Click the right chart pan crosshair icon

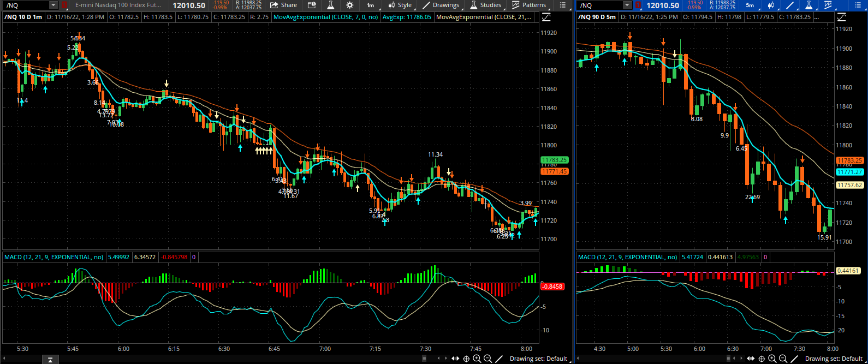(762, 359)
